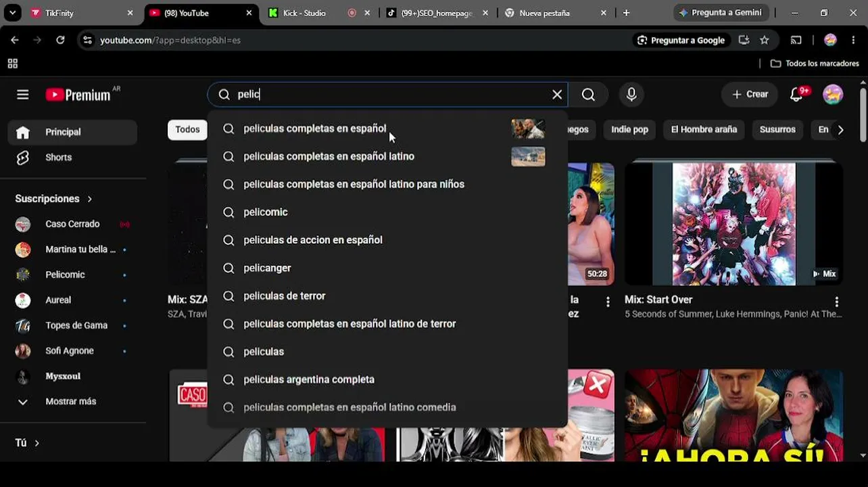Choose suggestion 'peliculas completas en español latino'
The height and width of the screenshot is (487, 868).
tap(387, 156)
